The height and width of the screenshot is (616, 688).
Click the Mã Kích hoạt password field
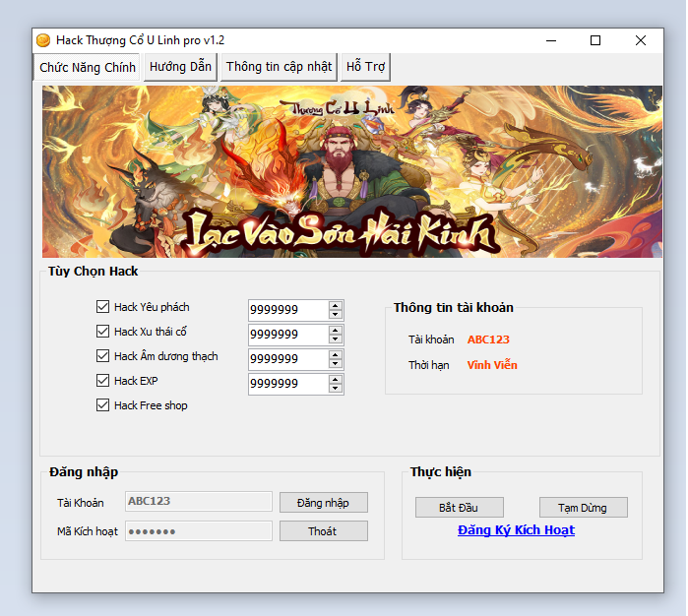coord(199,531)
